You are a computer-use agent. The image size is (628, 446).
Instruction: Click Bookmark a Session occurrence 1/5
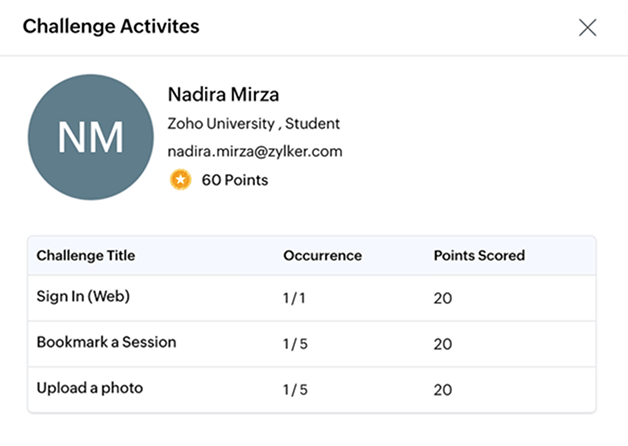(295, 344)
